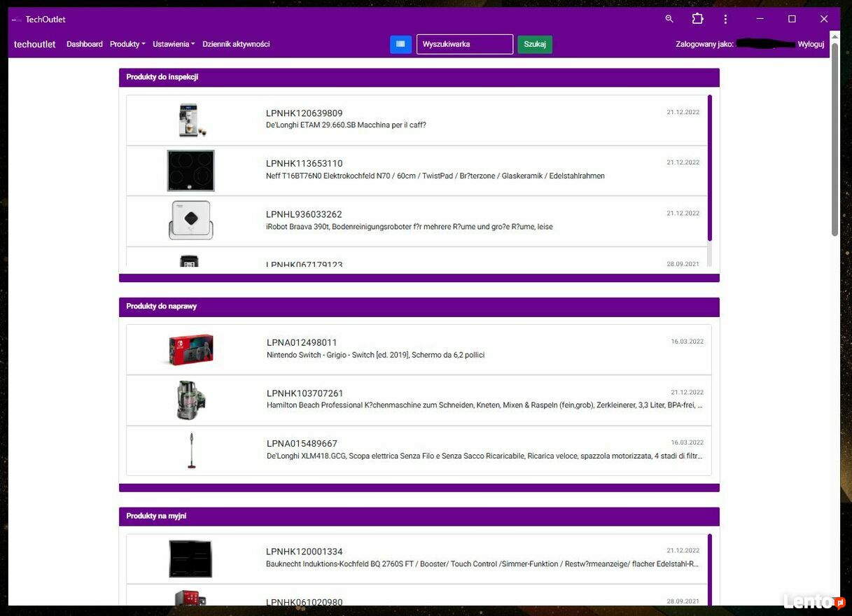Select product LPNHK103707261
Image resolution: width=852 pixels, height=616 pixels.
[305, 393]
